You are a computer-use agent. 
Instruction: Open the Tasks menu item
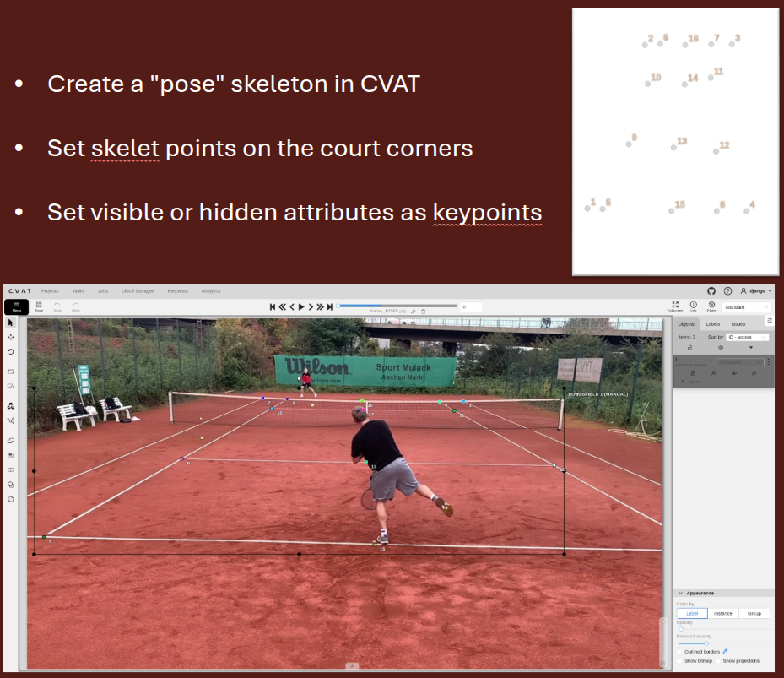pyautogui.click(x=78, y=290)
